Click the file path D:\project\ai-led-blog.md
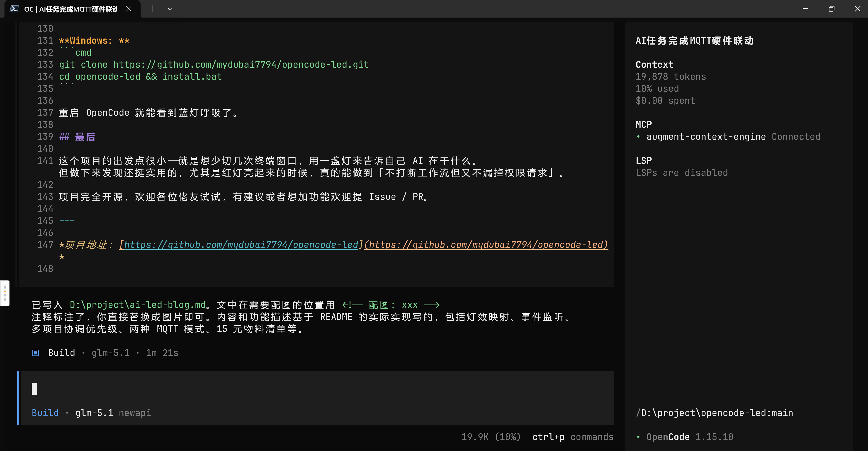Screen dimensions: 868x451 137,305
